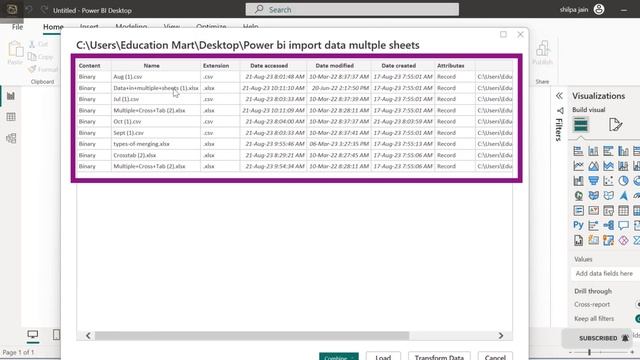Open the Combine button dropdown
The image size is (640, 360).
tap(339, 357)
